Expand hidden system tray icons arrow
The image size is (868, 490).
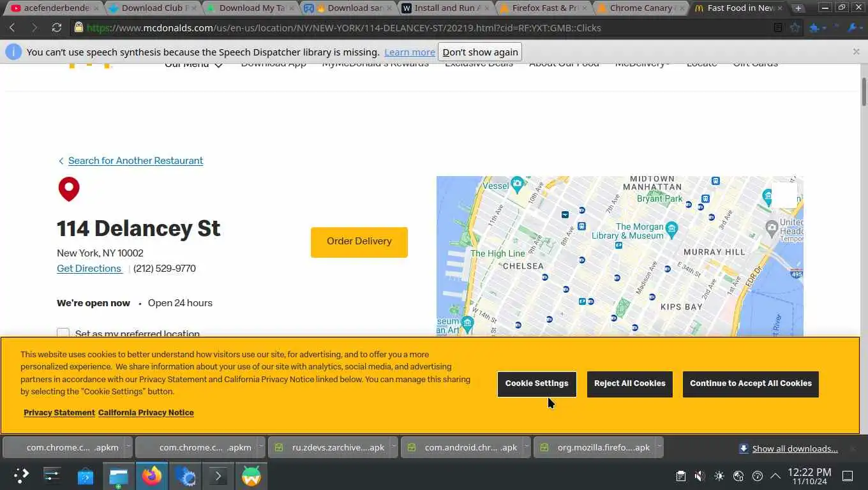click(775, 476)
